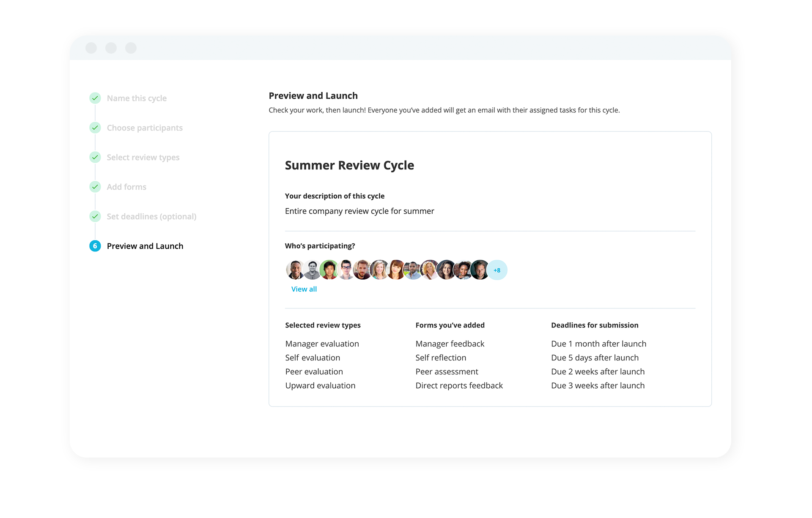The width and height of the screenshot is (812, 518).
Task: Go to the Name this cycle step
Action: (137, 98)
